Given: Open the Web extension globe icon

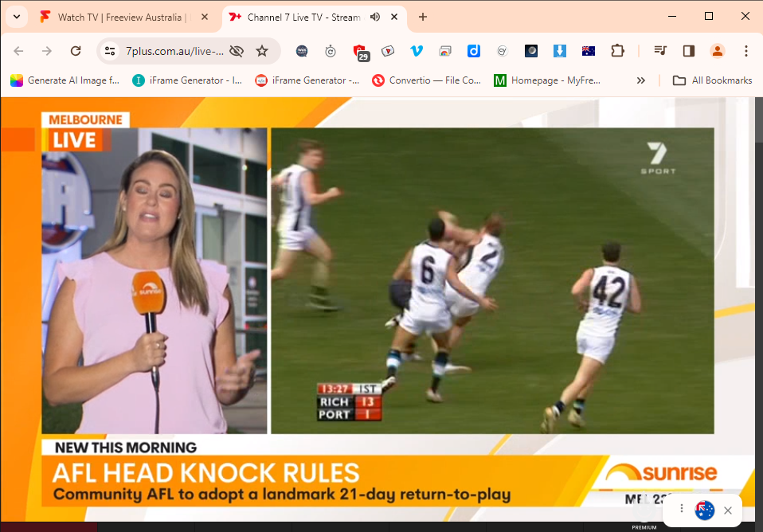Looking at the screenshot, I should (x=302, y=51).
